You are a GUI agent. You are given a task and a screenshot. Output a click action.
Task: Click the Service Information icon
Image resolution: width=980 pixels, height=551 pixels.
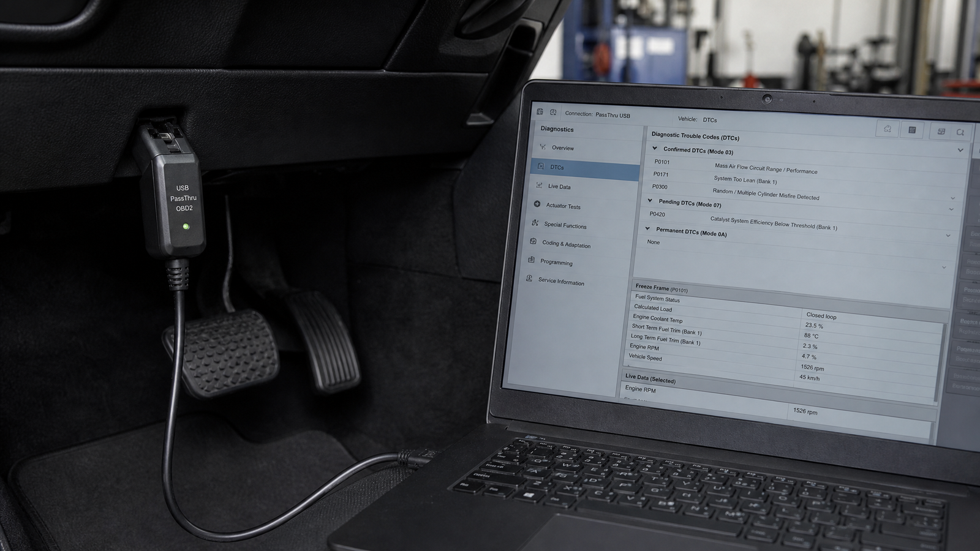[529, 278]
